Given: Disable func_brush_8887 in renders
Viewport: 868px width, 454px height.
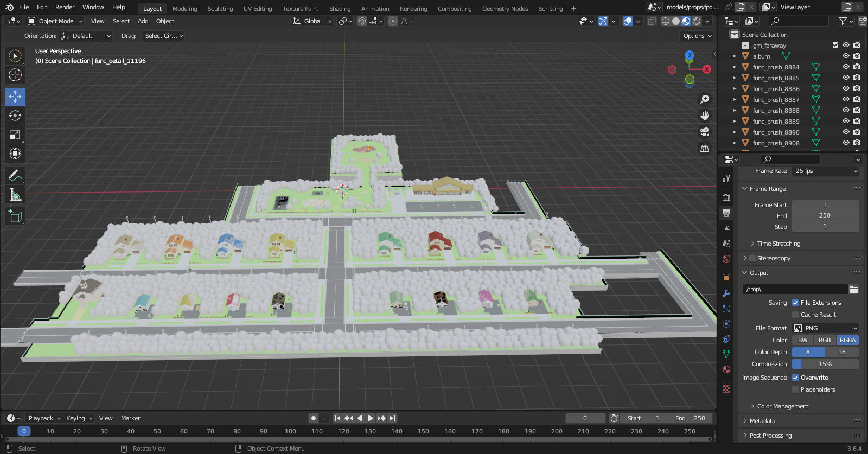Looking at the screenshot, I should pyautogui.click(x=857, y=100).
